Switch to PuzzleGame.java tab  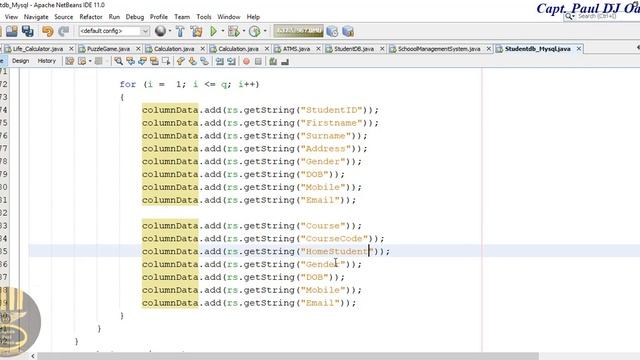108,49
